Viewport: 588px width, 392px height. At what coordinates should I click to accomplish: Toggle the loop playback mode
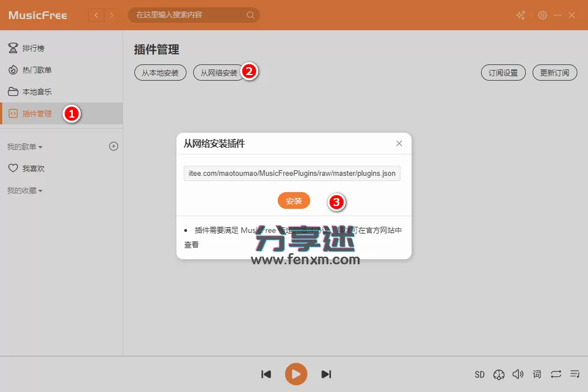[556, 374]
